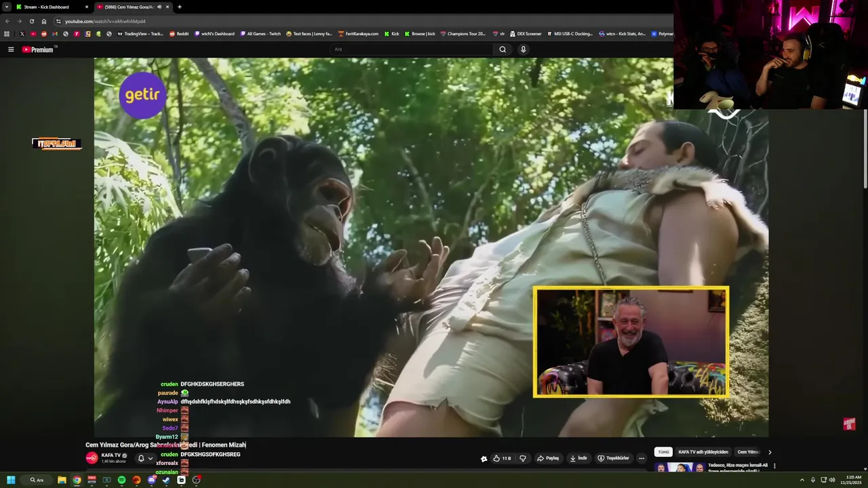Open the Champions Tour bookmark
This screenshot has width=868, height=488.
pyautogui.click(x=463, y=33)
